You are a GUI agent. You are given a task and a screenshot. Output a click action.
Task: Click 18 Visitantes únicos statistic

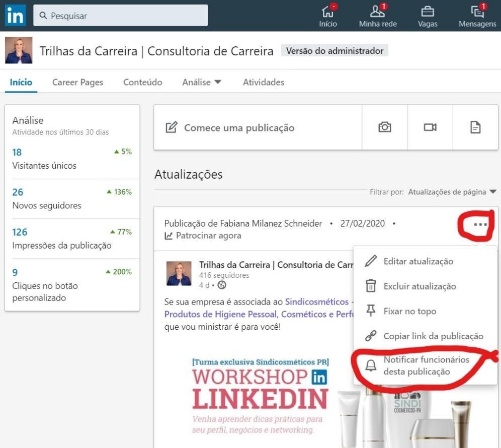tap(72, 159)
